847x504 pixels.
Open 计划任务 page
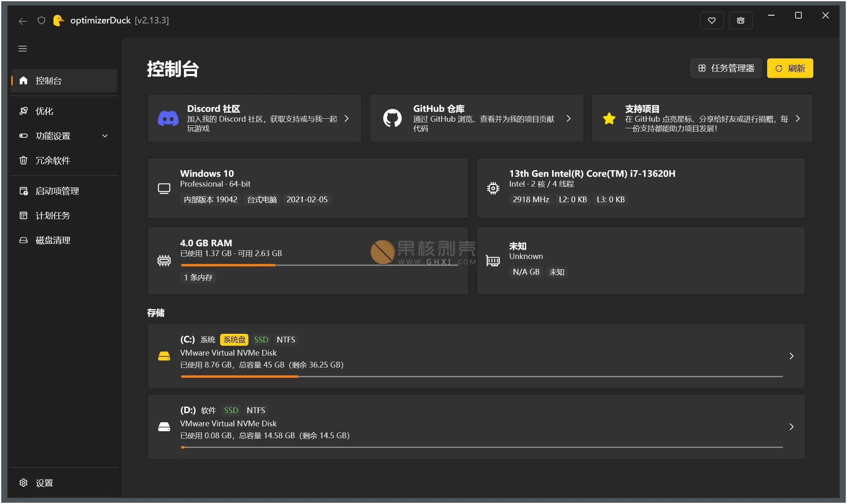tap(64, 216)
